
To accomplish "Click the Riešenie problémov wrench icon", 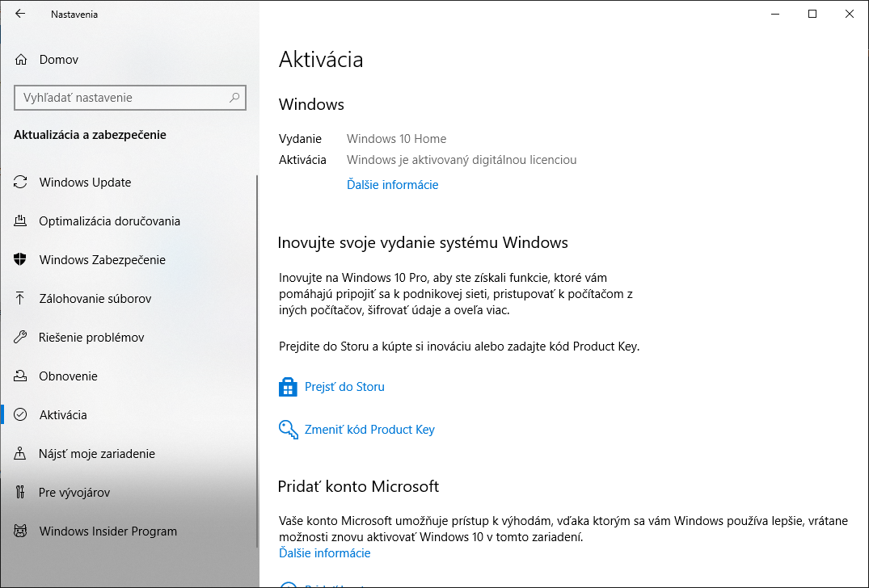I will click(x=20, y=337).
